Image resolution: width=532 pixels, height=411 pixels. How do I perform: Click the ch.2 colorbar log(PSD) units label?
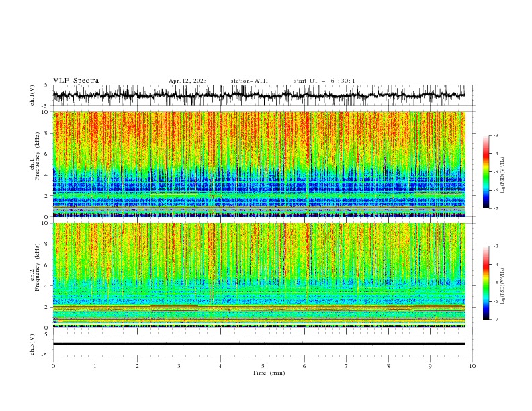[502, 286]
